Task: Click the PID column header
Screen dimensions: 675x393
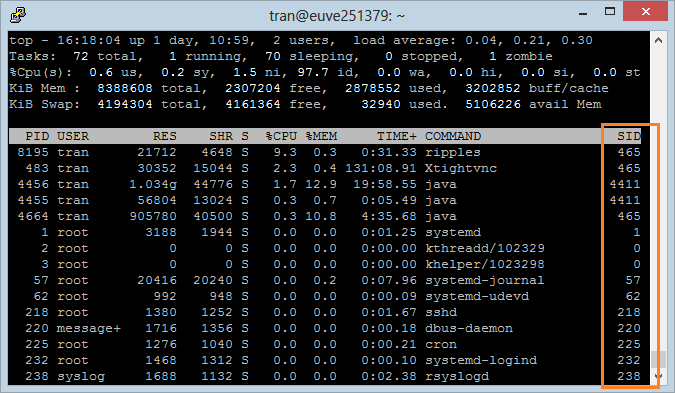Action: 37,136
